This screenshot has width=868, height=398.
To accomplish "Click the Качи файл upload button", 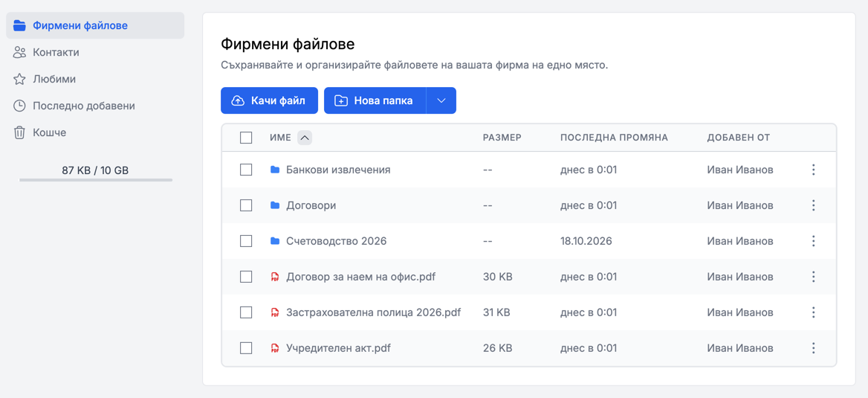I will pyautogui.click(x=269, y=100).
